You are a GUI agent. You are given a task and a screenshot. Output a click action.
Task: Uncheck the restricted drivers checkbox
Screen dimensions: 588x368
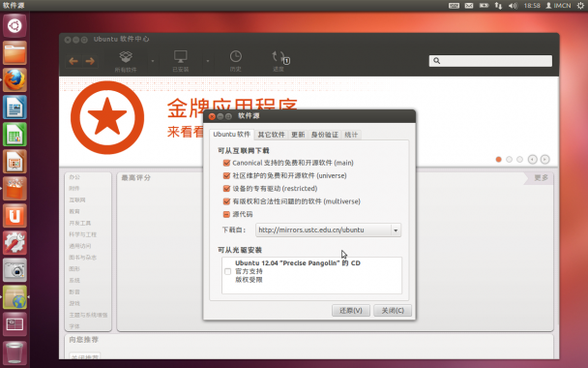pos(226,189)
